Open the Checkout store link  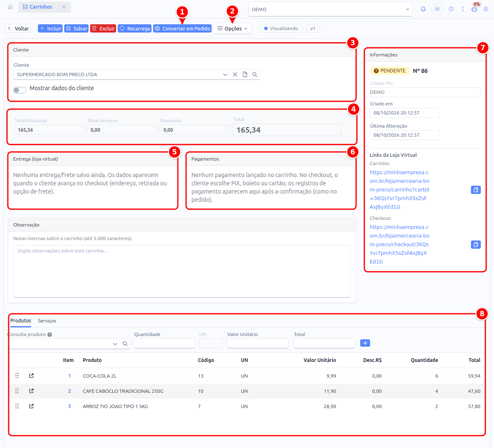[x=399, y=245]
